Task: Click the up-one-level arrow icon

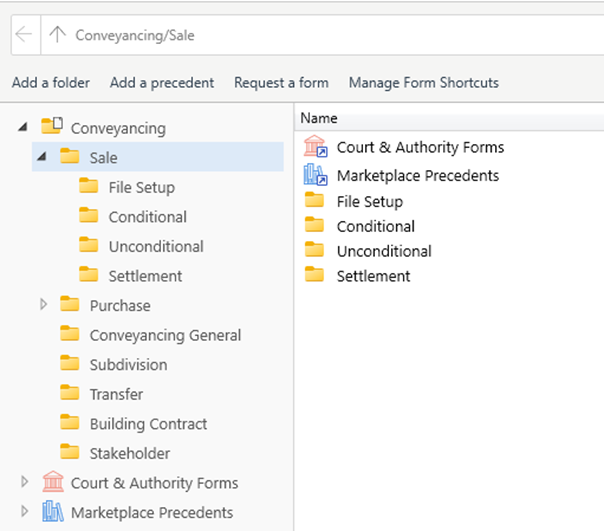Action: [x=57, y=34]
